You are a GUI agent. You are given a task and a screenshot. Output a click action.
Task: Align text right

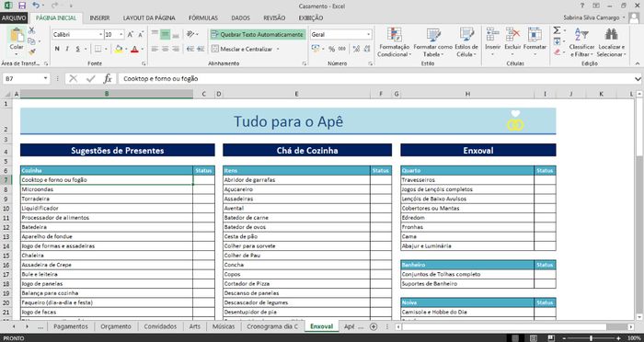(x=176, y=49)
